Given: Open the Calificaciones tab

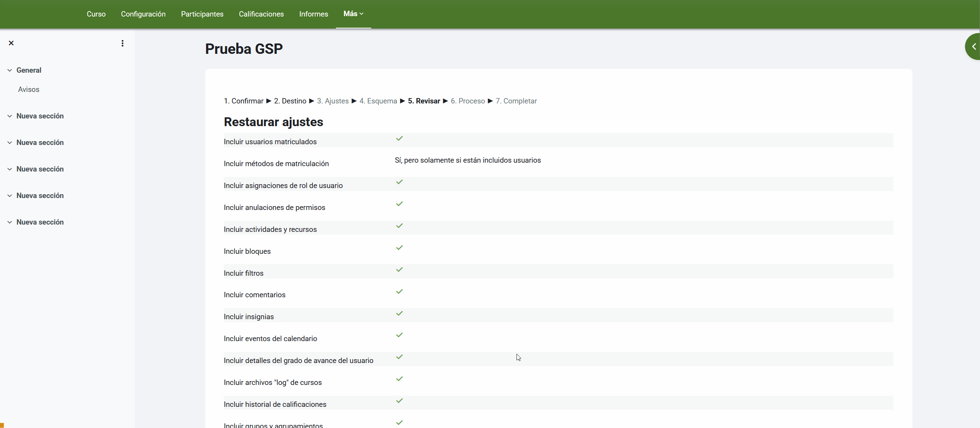Looking at the screenshot, I should click(x=261, y=14).
